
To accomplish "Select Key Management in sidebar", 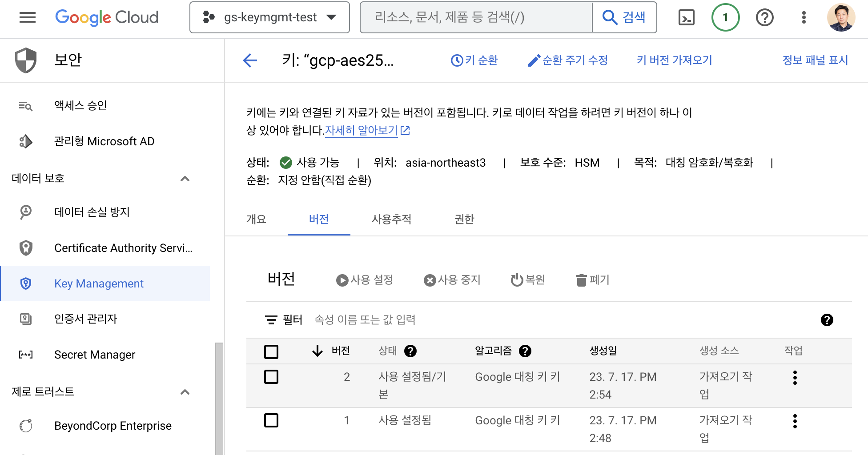I will point(105,283).
